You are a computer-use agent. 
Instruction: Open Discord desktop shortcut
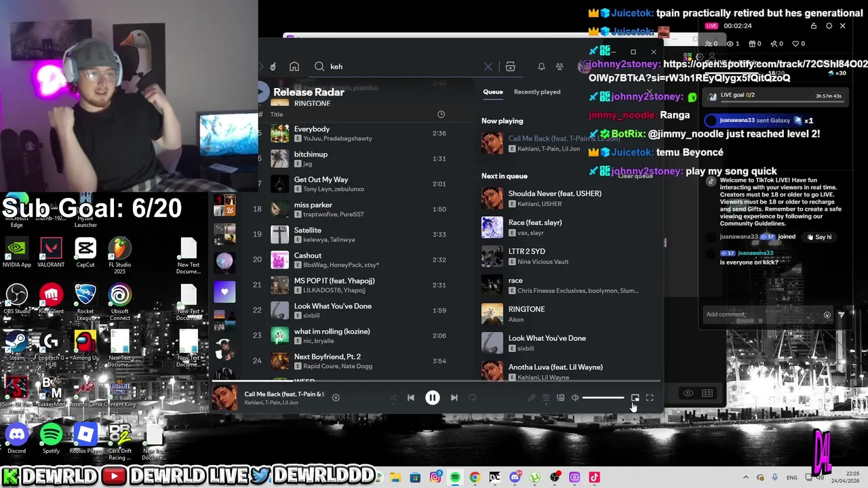tap(17, 439)
